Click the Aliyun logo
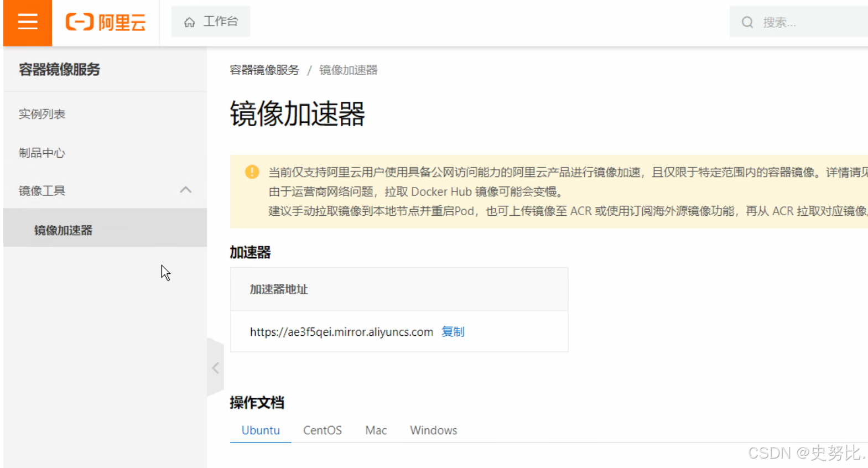868x468 pixels. pyautogui.click(x=106, y=22)
